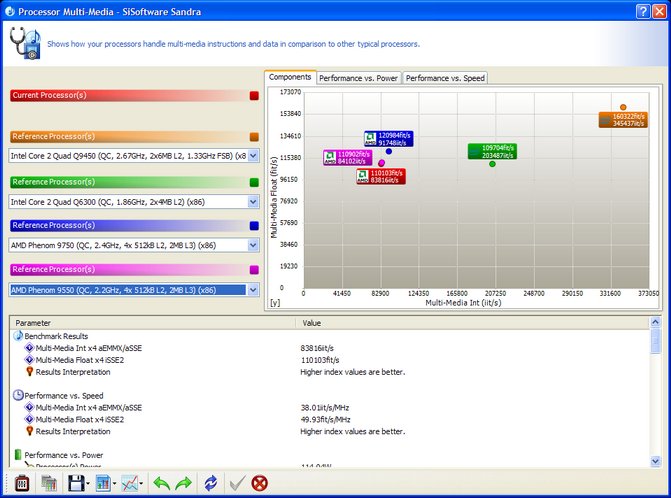Expand the AMD Phenom 9550 combo box
This screenshot has width=671, height=498.
tap(253, 290)
